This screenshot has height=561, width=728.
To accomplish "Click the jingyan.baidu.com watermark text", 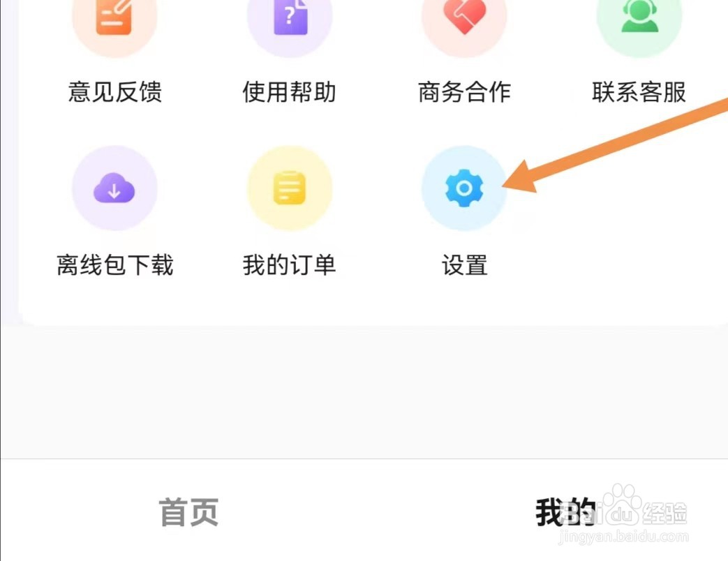I will click(x=623, y=537).
